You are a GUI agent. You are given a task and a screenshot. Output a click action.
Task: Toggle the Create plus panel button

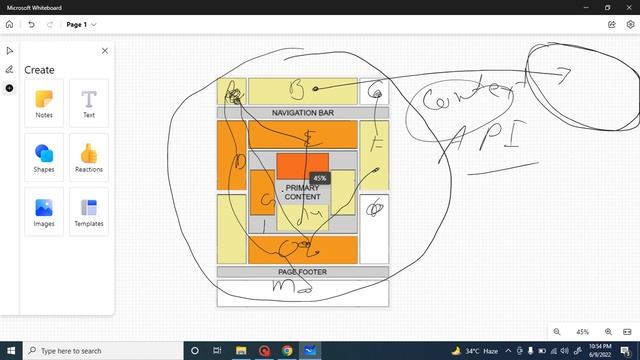tap(9, 88)
